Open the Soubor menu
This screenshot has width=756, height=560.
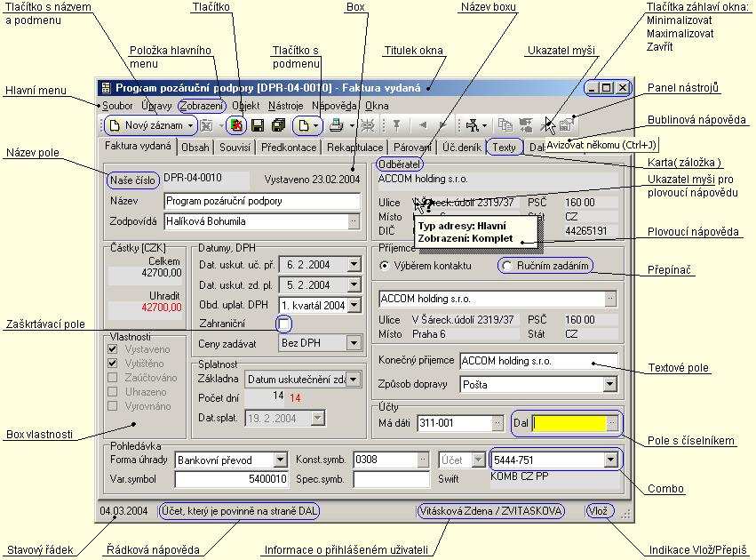117,106
